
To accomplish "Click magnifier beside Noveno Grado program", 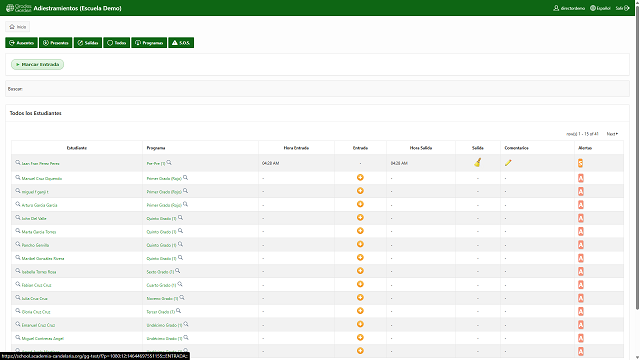I will tap(182, 298).
